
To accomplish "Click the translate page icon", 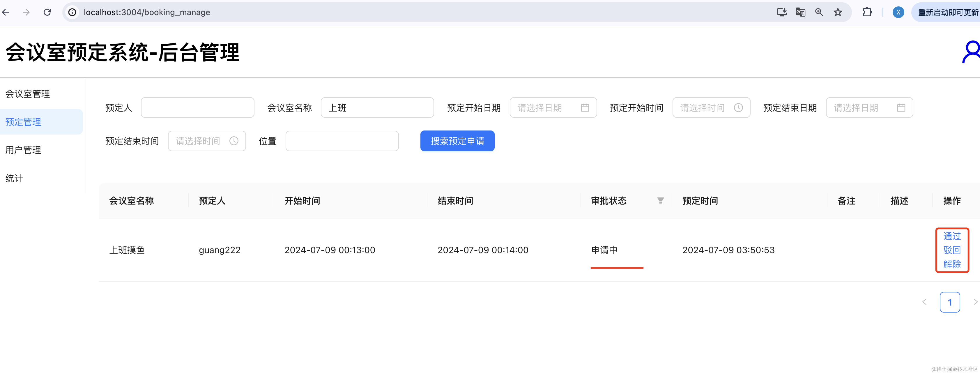I will [800, 12].
